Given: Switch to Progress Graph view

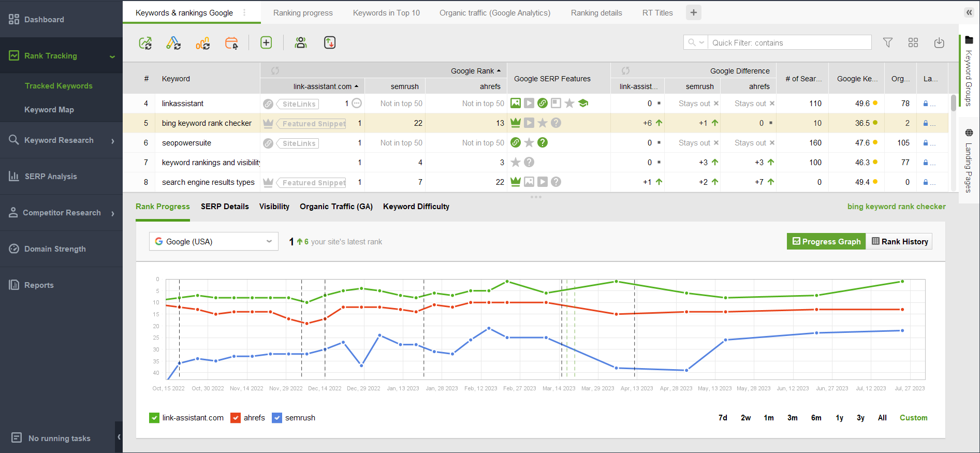Looking at the screenshot, I should (826, 241).
